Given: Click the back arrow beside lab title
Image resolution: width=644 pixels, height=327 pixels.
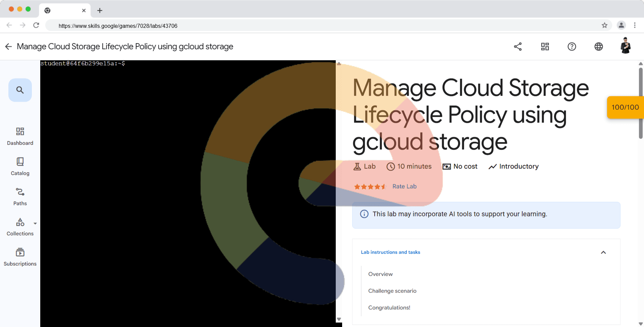Looking at the screenshot, I should (8, 47).
